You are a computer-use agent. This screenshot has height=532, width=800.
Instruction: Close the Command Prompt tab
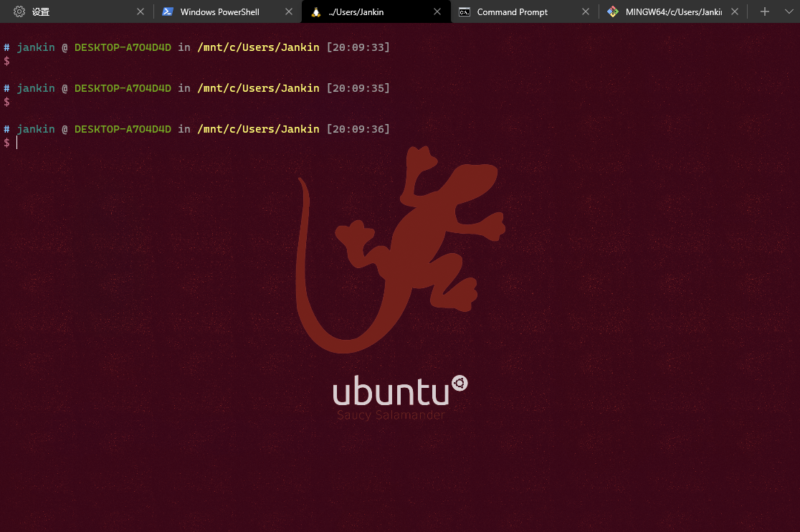point(586,11)
